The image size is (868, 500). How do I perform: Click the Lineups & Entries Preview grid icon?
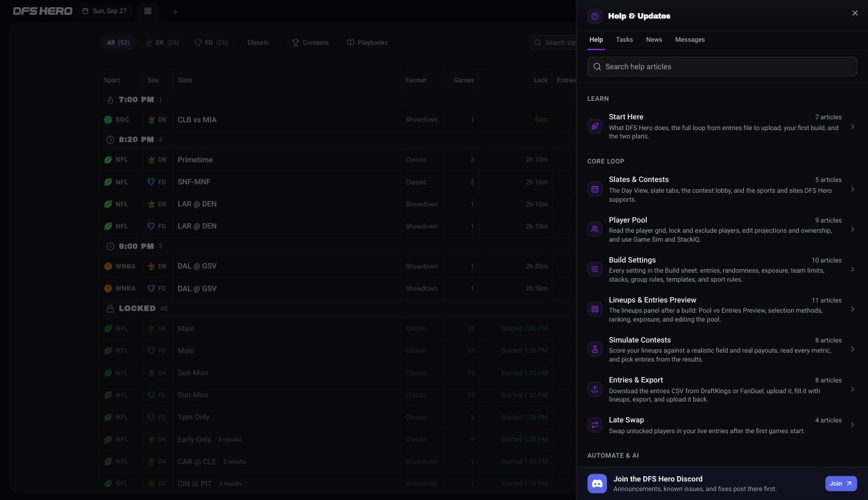(594, 309)
